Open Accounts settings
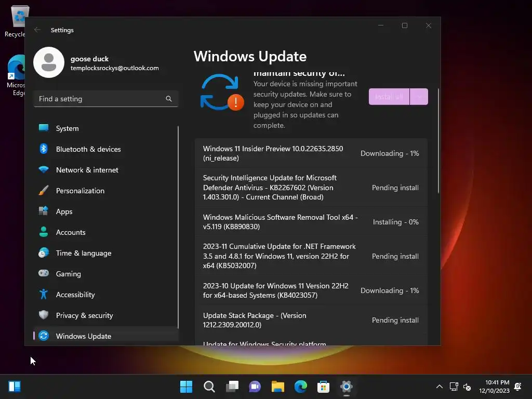This screenshot has width=532, height=399. [x=106, y=232]
